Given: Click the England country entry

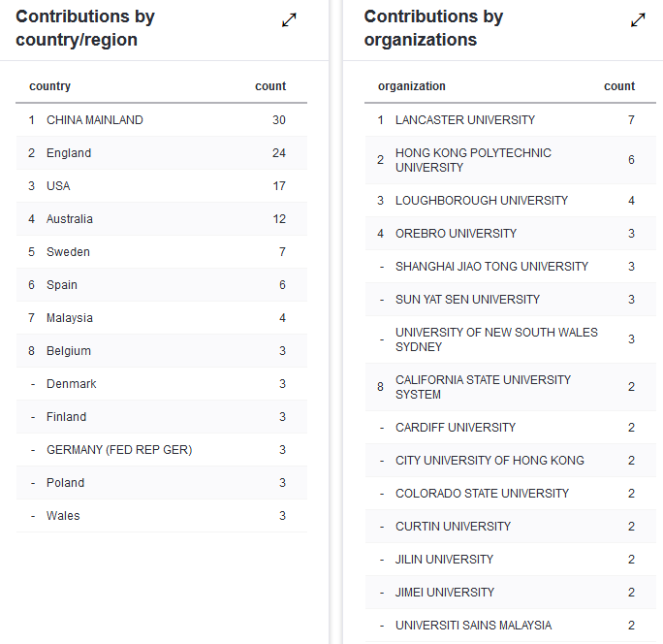Looking at the screenshot, I should [69, 153].
